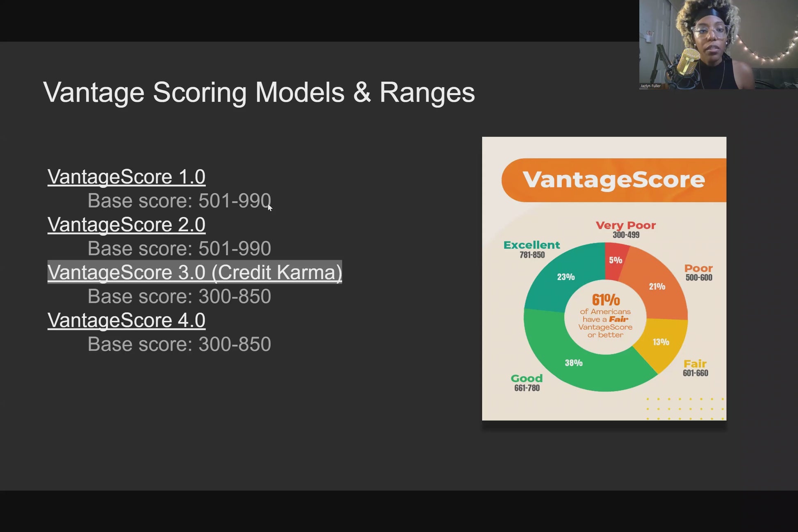
Task: Click the Good 661-780 label
Action: tap(527, 383)
